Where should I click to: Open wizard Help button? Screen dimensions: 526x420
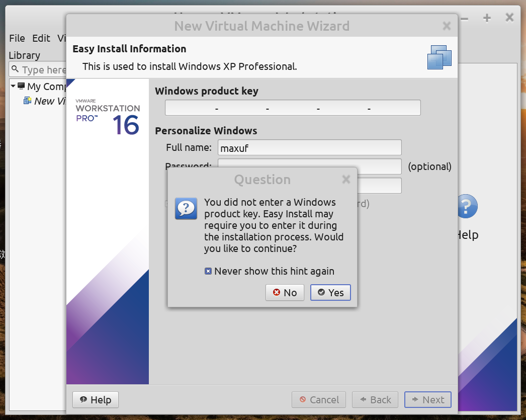point(96,399)
